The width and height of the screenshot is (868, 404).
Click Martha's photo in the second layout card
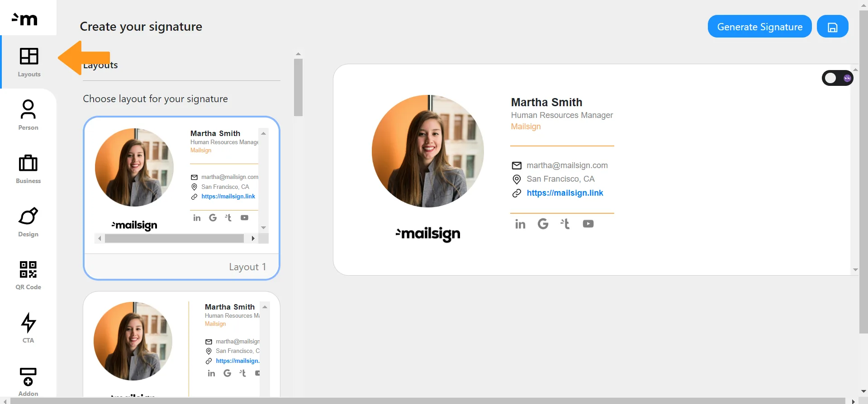133,341
